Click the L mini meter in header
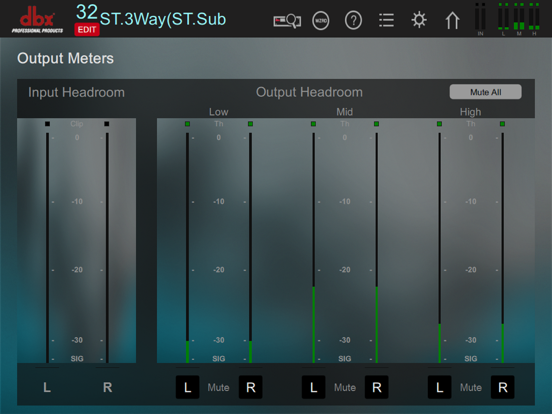Screen dimensions: 552x414 [503, 19]
